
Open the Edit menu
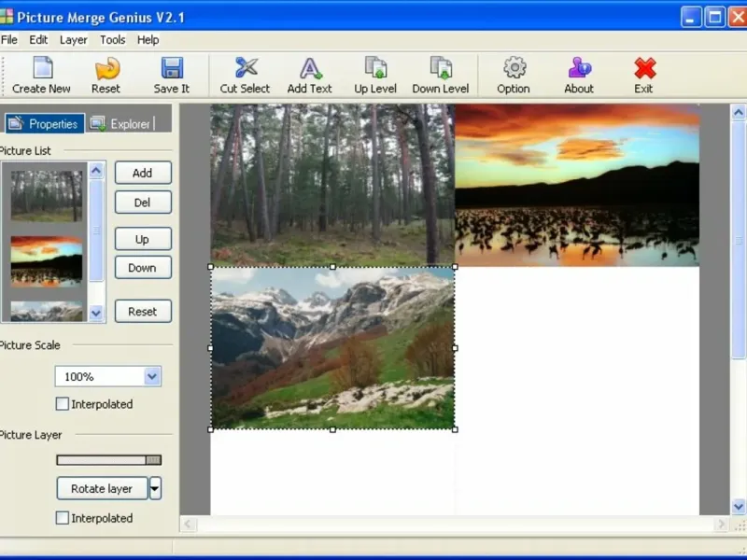coord(38,40)
